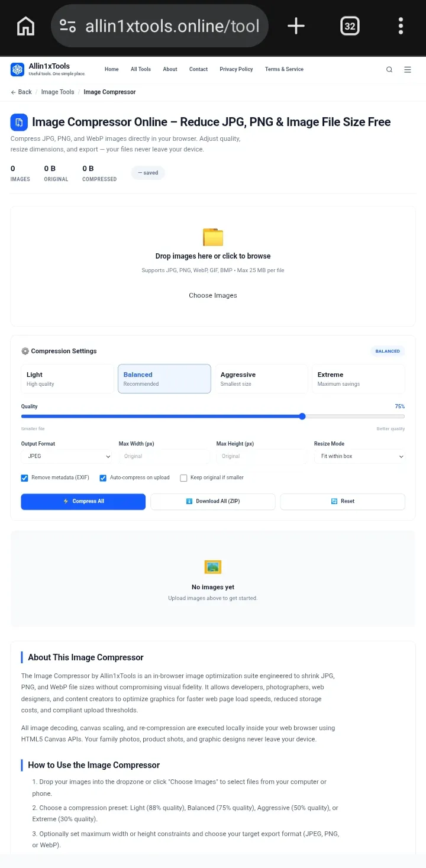Screen dimensions: 426x868
Task: Open the tab switcher showing 32
Action: click(x=350, y=26)
